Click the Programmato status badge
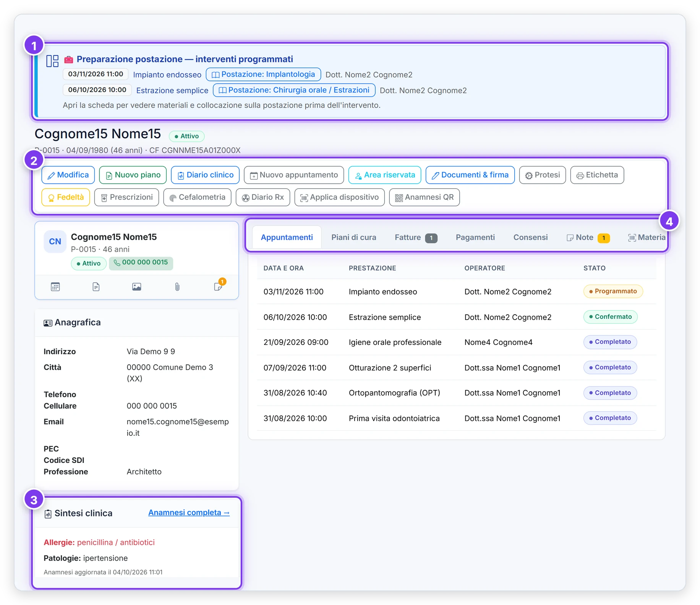 (613, 291)
